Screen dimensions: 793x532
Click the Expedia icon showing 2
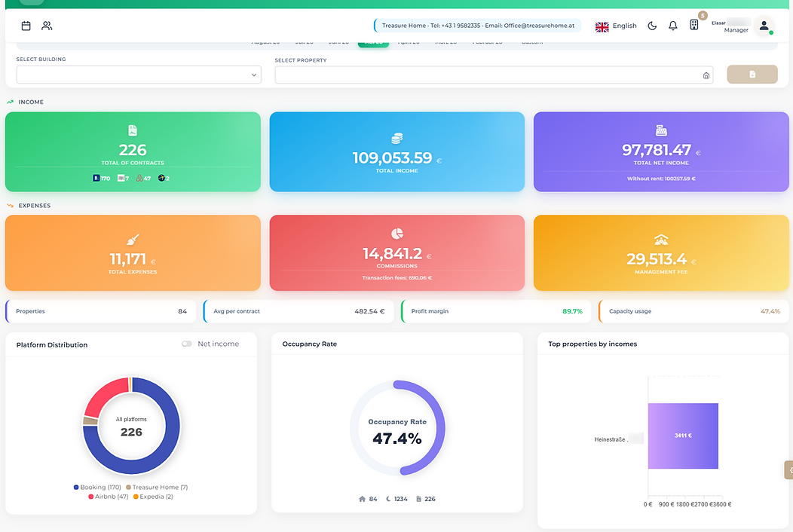pos(161,178)
